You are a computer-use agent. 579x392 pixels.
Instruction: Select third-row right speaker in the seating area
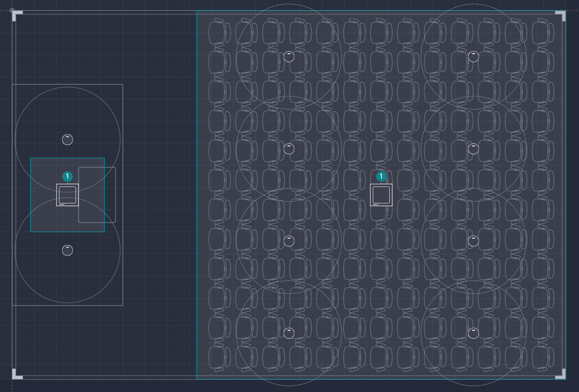[474, 241]
